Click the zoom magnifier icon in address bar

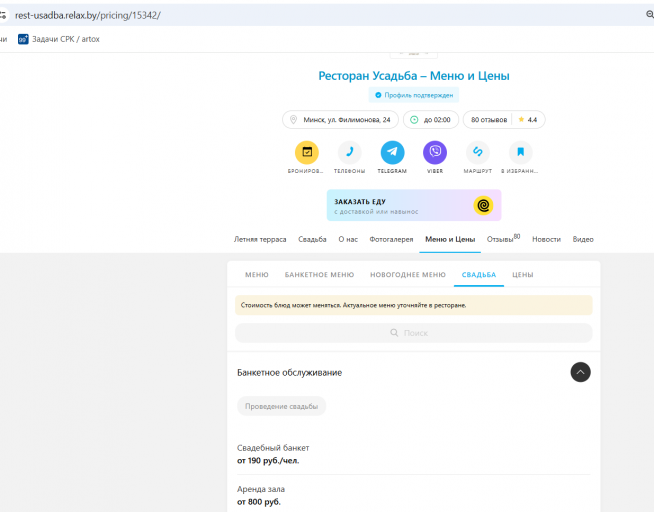(x=650, y=15)
